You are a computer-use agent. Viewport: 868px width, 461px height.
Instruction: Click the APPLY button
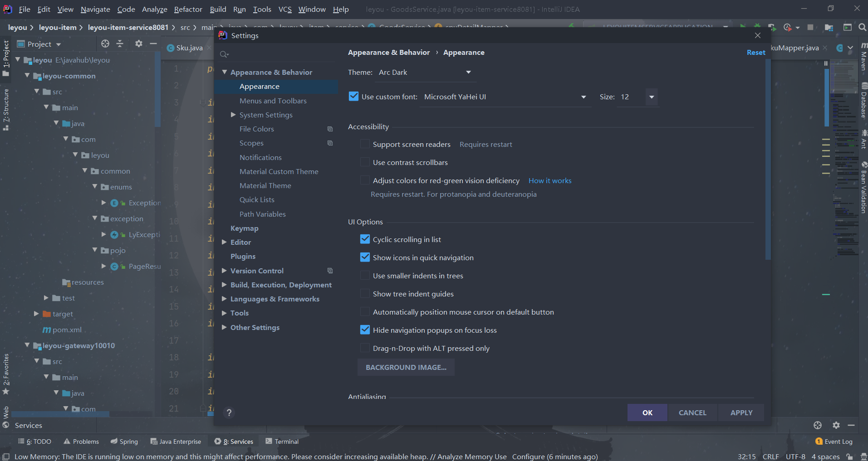point(741,412)
